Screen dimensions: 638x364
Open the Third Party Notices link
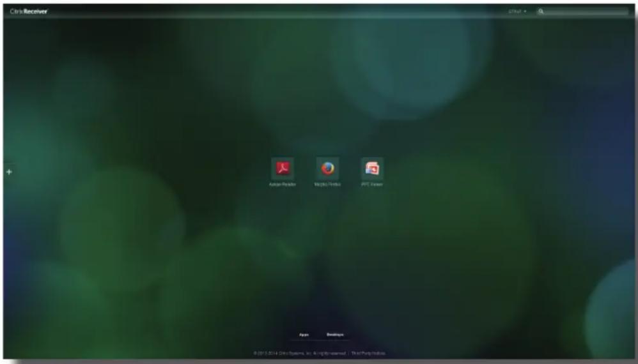pos(368,353)
